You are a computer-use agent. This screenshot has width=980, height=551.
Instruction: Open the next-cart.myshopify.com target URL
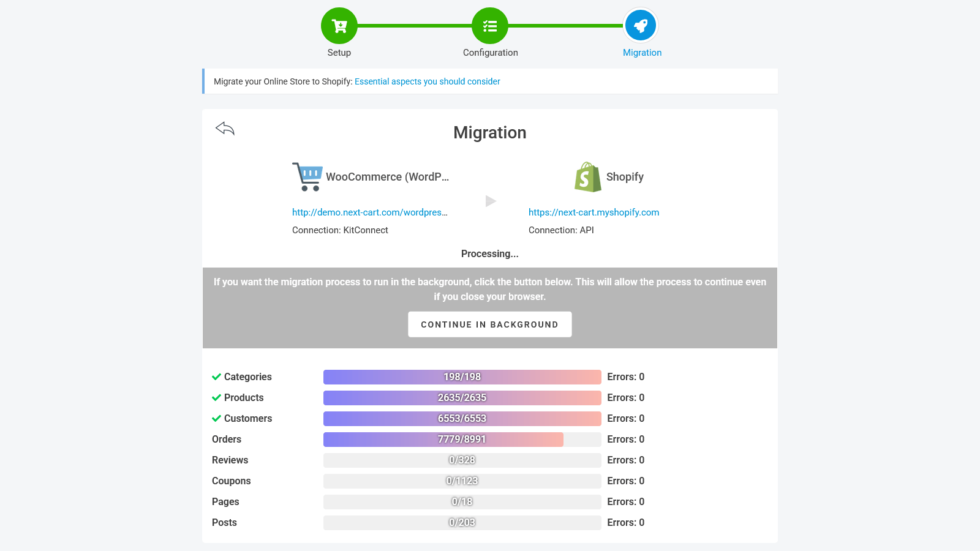(x=594, y=212)
